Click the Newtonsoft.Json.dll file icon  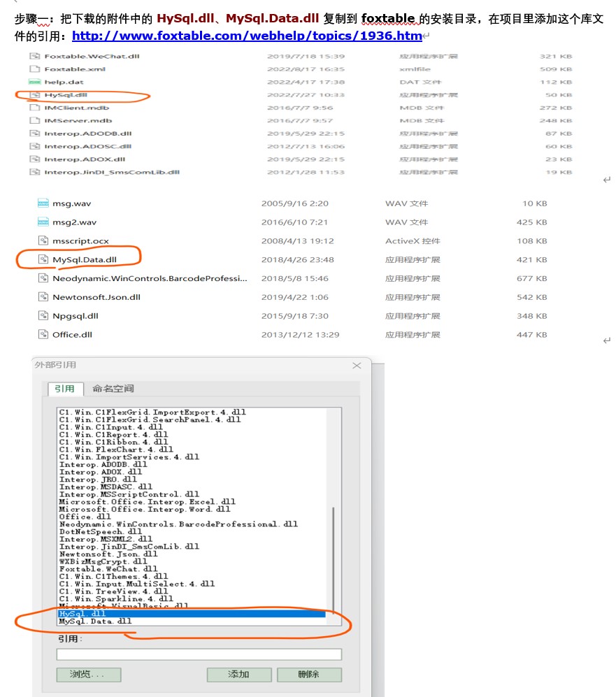[x=43, y=297]
